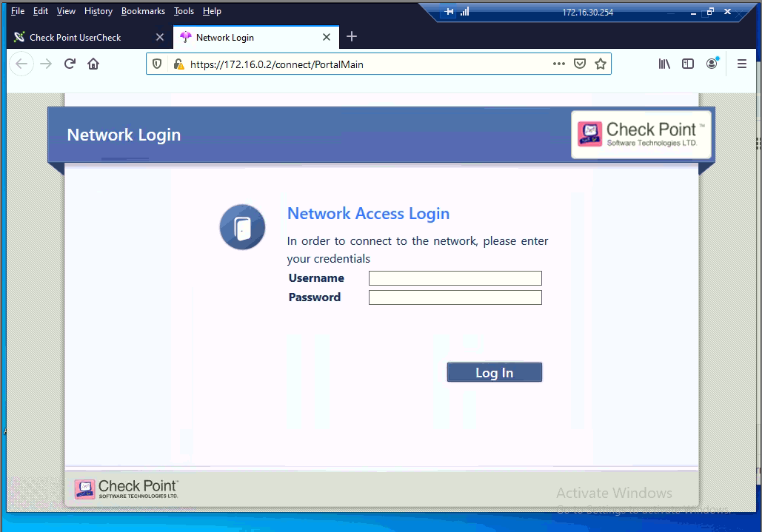
Task: Open the Firefox hamburger menu
Action: (741, 64)
